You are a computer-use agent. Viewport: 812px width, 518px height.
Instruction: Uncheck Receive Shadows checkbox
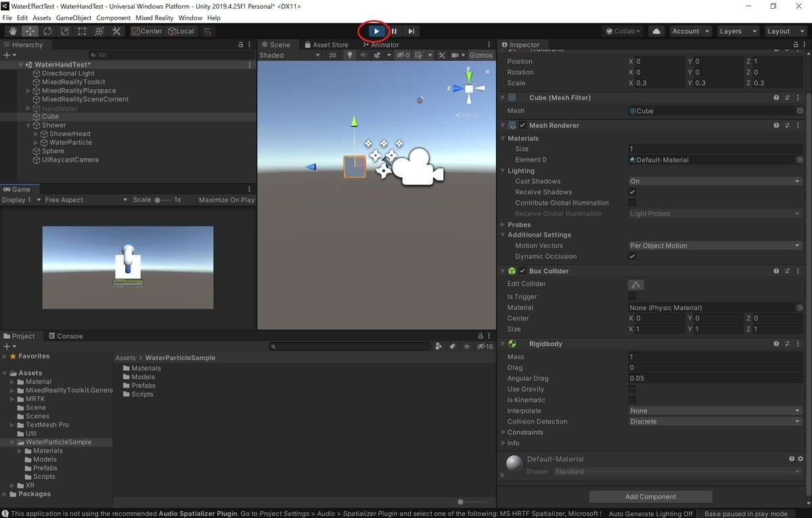(x=632, y=192)
